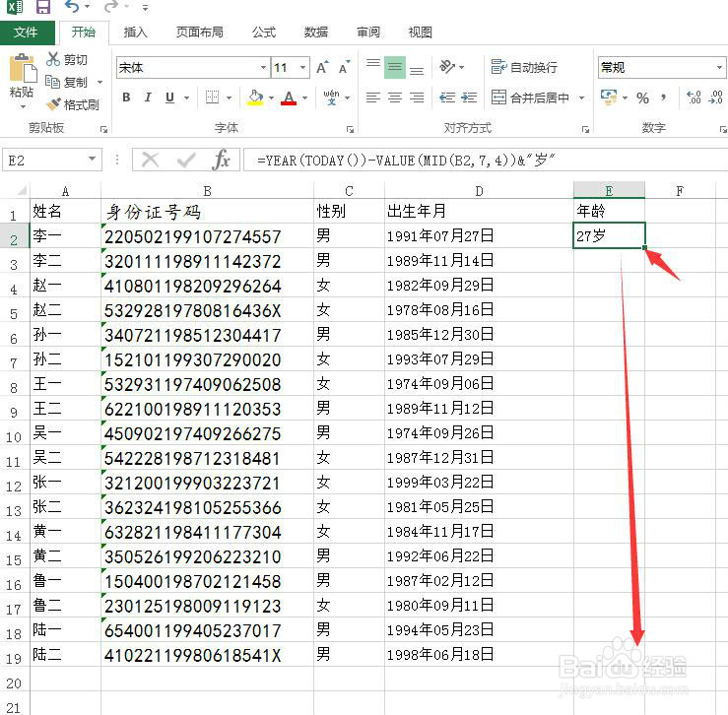Click the Cancel X in formula bar
This screenshot has height=715, width=728.
tap(150, 161)
